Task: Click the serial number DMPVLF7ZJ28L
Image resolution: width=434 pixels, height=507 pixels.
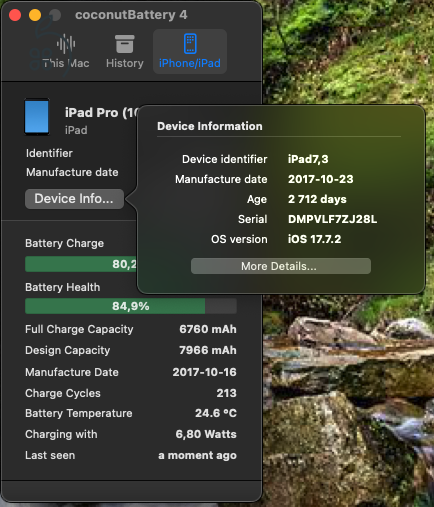Action: (332, 219)
